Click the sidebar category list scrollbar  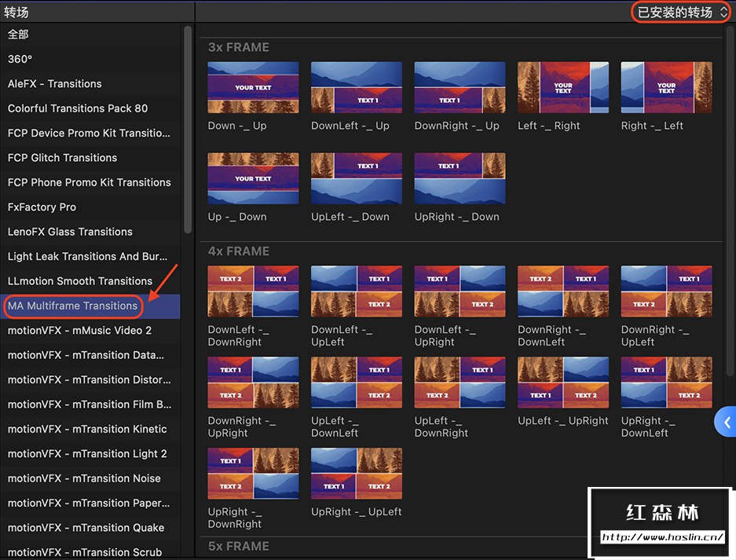point(188,130)
